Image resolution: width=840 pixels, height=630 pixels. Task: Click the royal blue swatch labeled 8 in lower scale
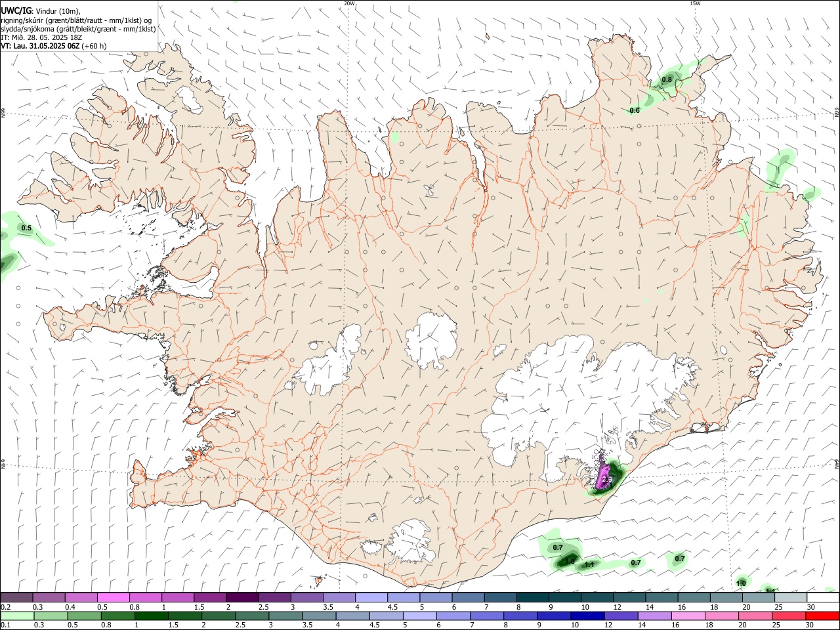click(x=521, y=616)
